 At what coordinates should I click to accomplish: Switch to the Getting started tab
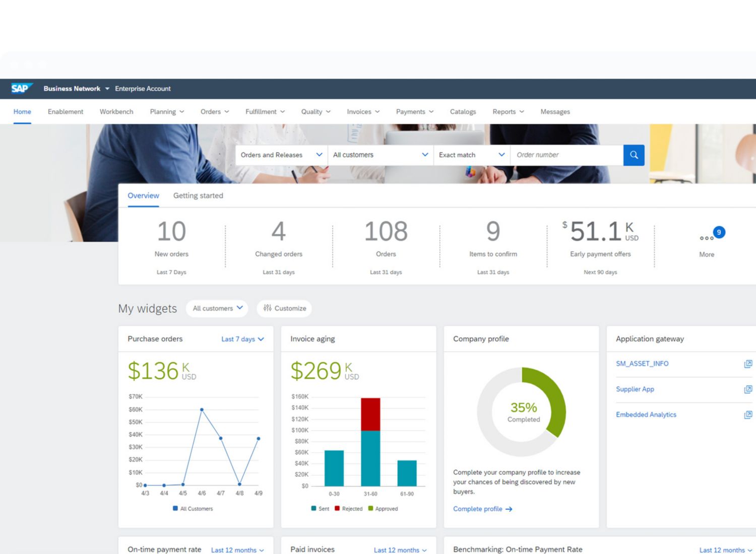point(198,196)
